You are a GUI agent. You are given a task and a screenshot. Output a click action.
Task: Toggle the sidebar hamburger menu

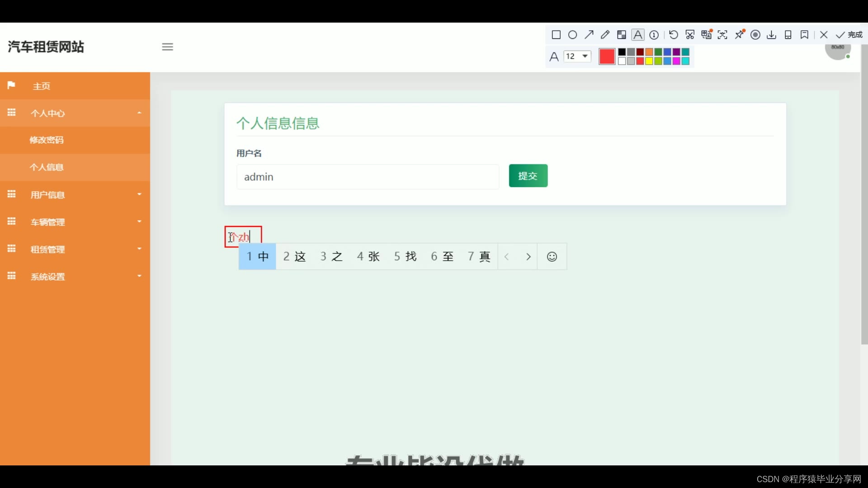point(167,47)
